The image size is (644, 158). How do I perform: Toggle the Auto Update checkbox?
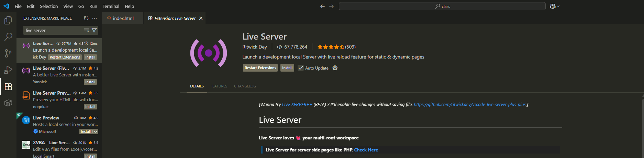pos(301,68)
